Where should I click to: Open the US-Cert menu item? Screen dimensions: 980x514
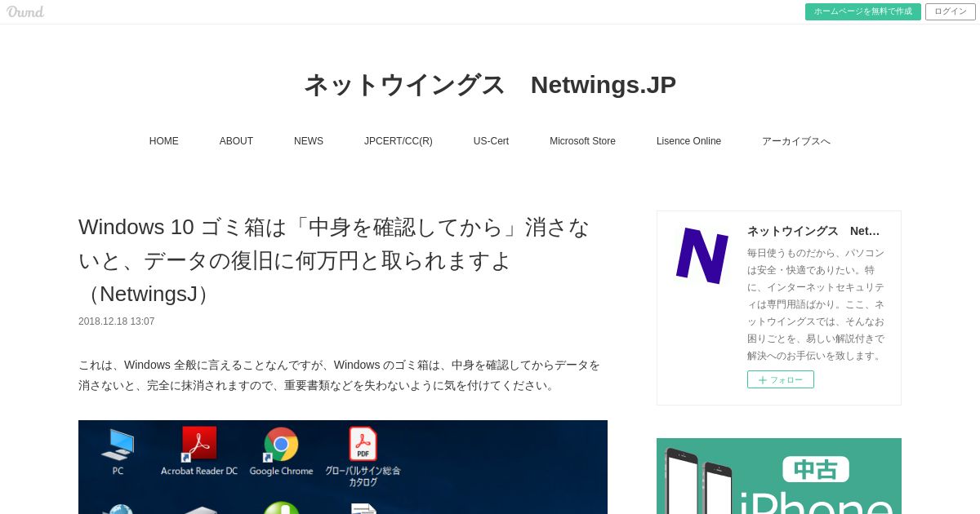(491, 141)
